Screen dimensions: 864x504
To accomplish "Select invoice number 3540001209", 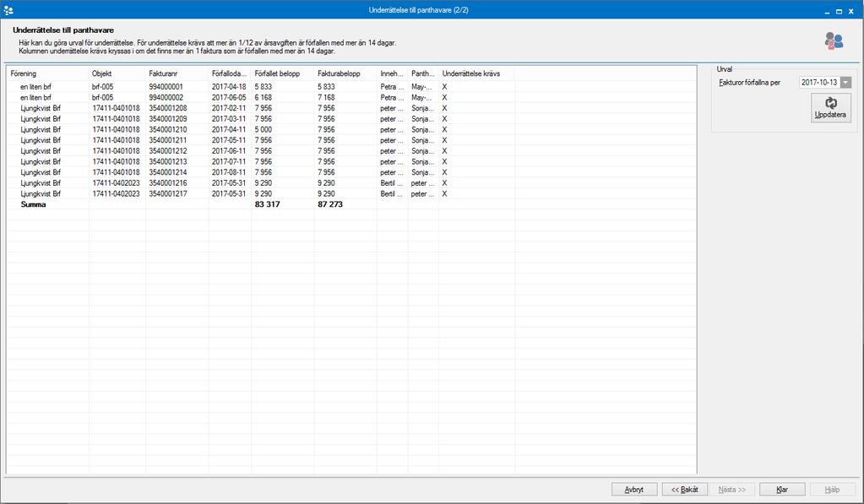I will (168, 119).
